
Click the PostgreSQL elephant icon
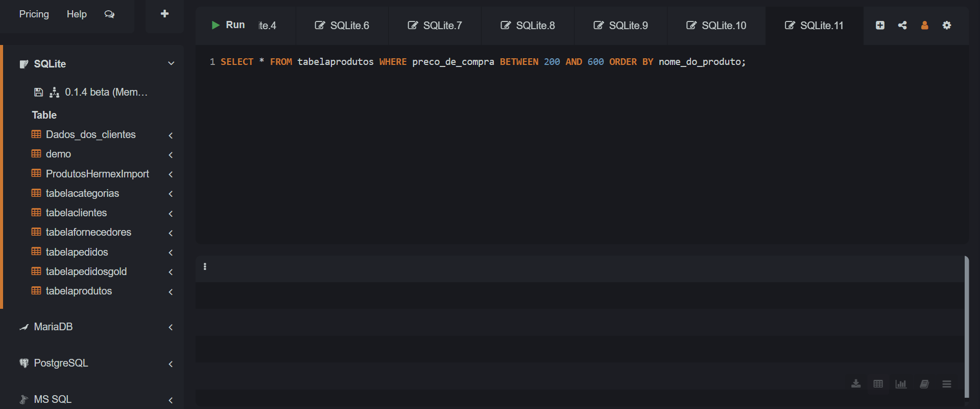click(x=24, y=363)
